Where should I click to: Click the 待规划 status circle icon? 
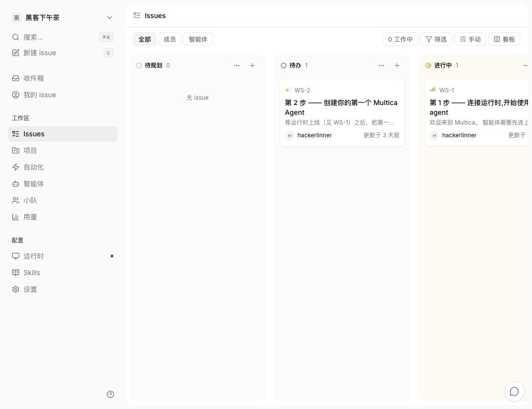tap(139, 65)
